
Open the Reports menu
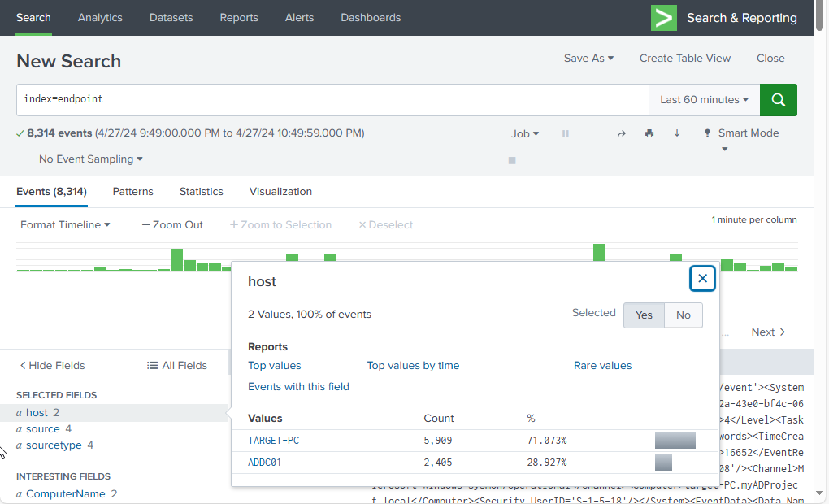239,17
